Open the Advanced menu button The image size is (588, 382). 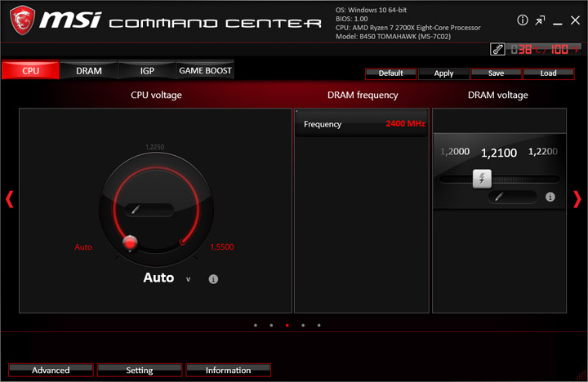click(51, 370)
